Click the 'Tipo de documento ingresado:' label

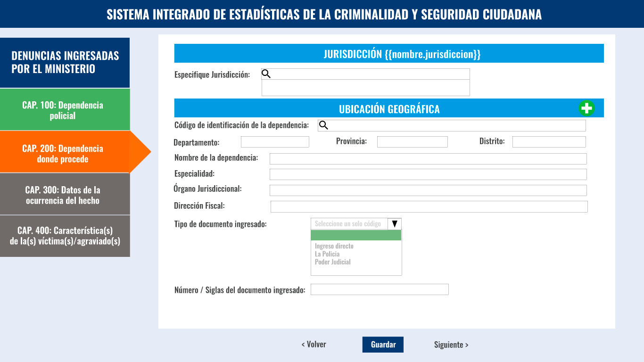(x=221, y=224)
